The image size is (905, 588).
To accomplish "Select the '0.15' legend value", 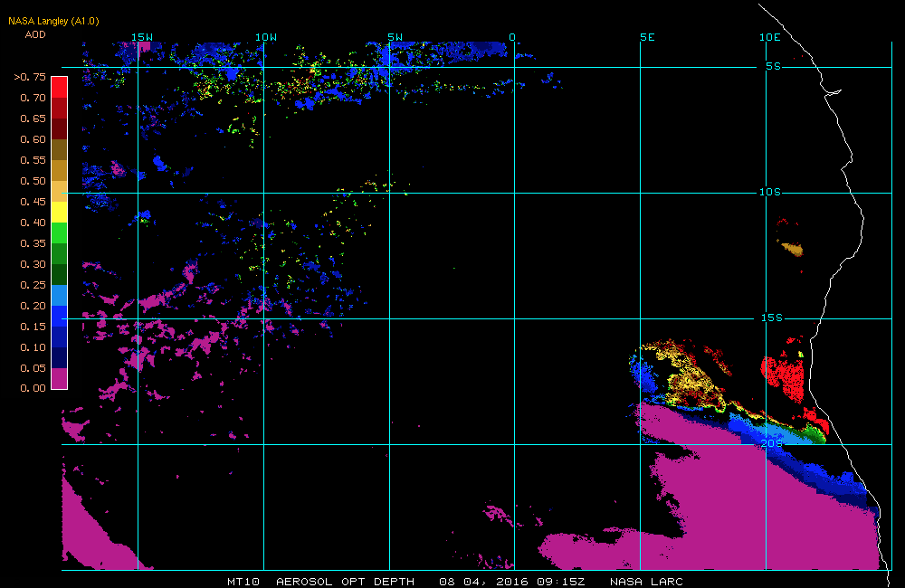I will click(33, 326).
